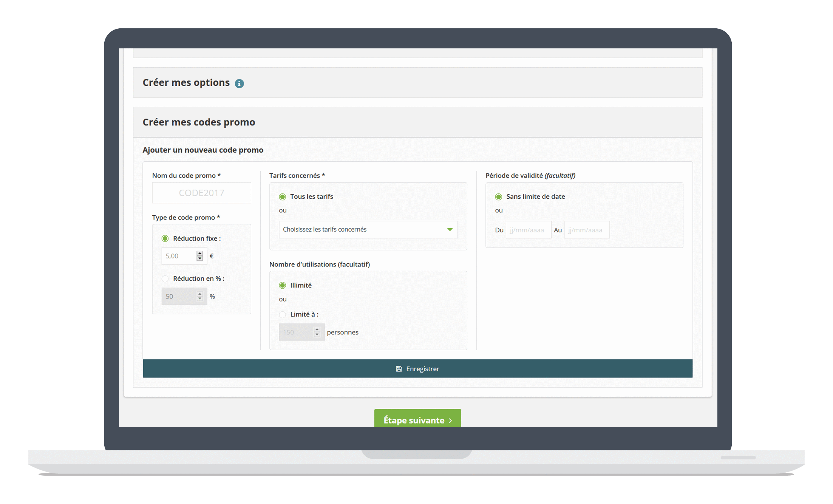The width and height of the screenshot is (833, 504).
Task: Click the 'Enregistrer' button
Action: click(416, 368)
